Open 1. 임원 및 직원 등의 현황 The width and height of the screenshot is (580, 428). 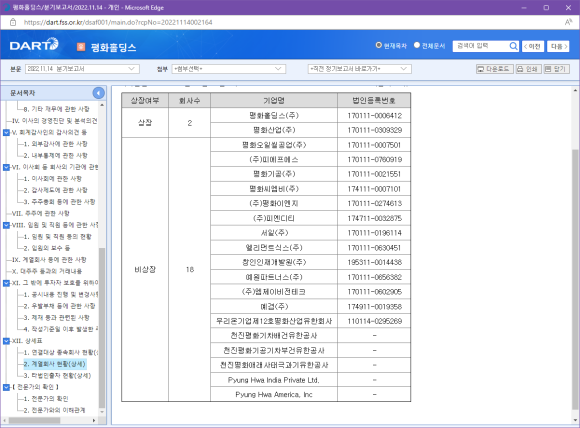click(57, 236)
